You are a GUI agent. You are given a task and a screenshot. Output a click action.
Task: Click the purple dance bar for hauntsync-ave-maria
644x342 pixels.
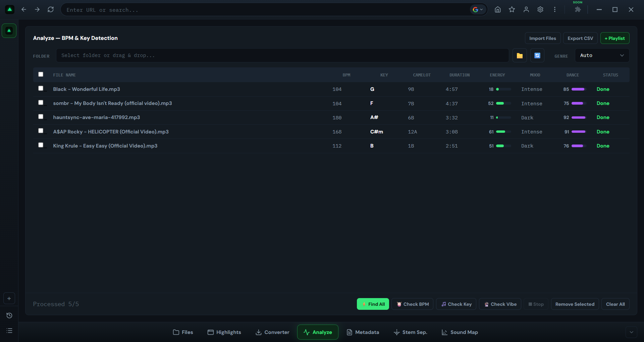click(579, 118)
